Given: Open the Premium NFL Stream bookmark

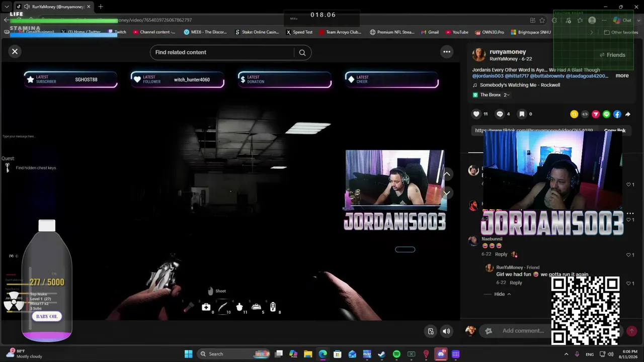Looking at the screenshot, I should [392, 32].
